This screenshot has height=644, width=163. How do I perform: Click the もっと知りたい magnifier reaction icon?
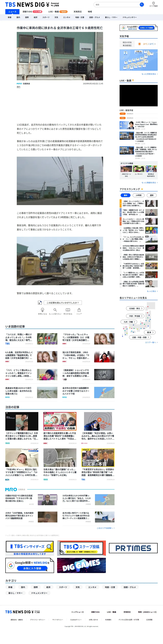pos(55,310)
